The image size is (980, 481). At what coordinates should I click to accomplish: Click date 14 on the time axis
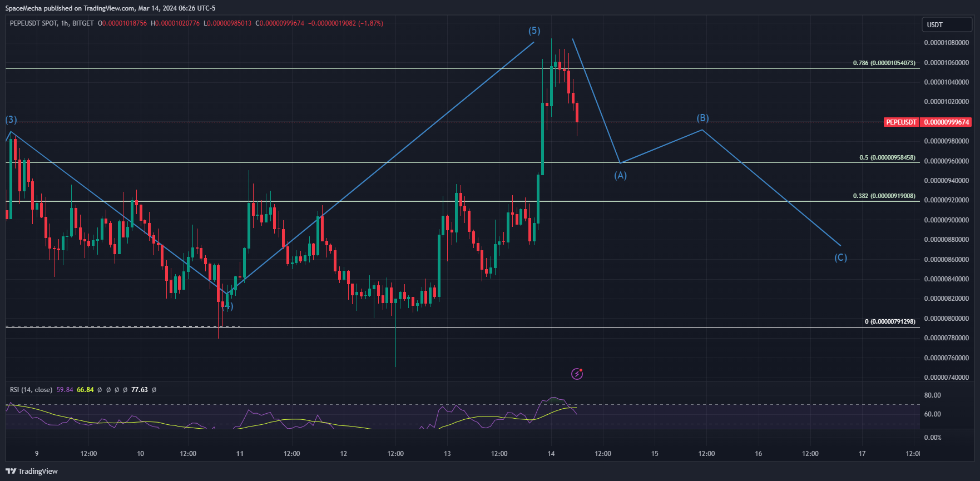pos(551,454)
